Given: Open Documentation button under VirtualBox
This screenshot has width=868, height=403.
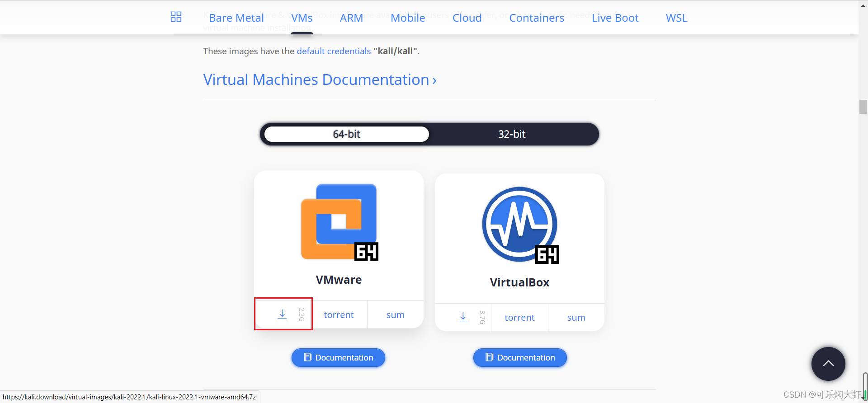Looking at the screenshot, I should [520, 357].
